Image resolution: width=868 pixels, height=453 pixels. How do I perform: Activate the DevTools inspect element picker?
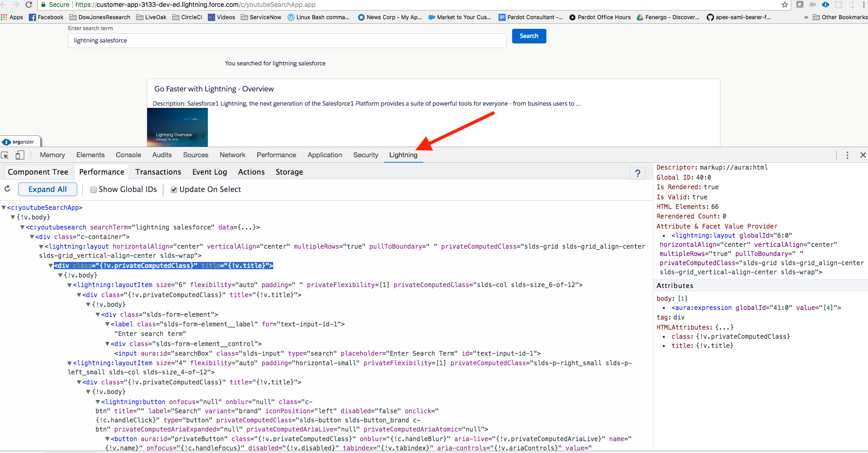click(5, 155)
